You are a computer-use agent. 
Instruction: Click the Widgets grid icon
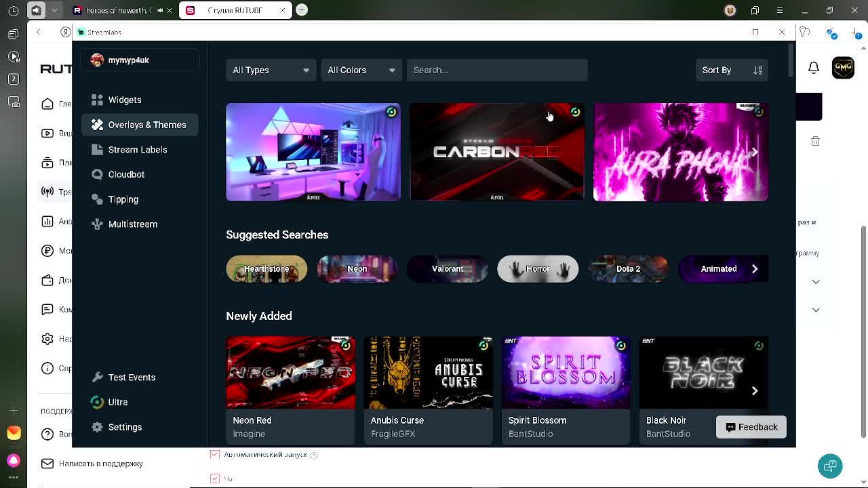[x=97, y=100]
